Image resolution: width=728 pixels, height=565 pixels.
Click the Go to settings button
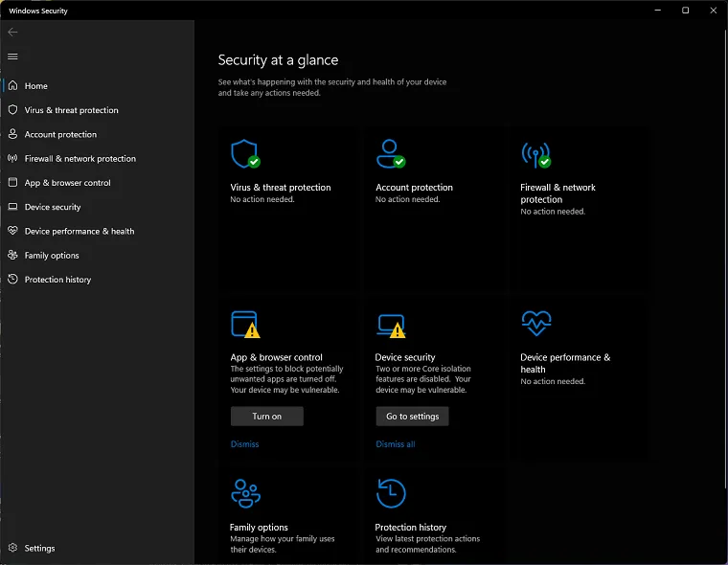click(412, 417)
